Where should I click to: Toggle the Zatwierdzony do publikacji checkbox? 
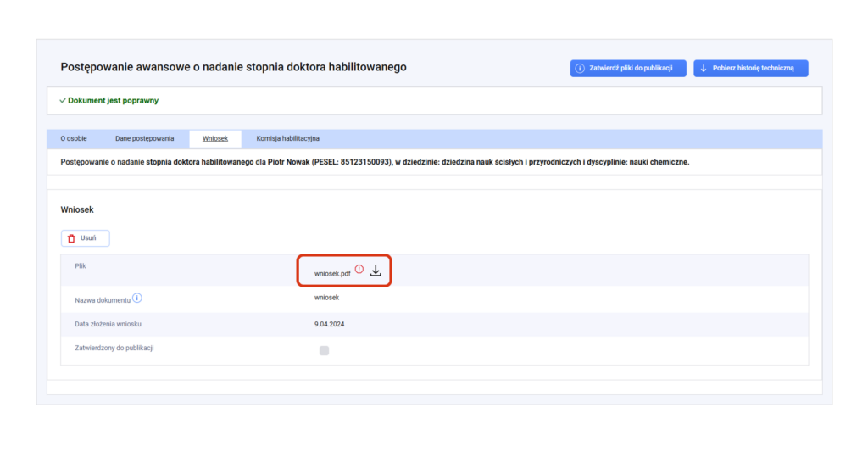pos(324,350)
